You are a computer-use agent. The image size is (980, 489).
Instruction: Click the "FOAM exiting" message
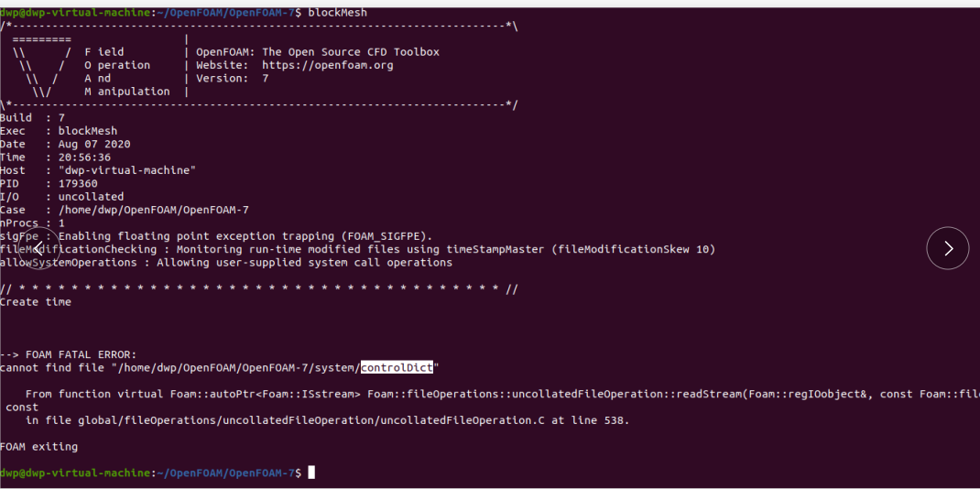click(x=38, y=447)
